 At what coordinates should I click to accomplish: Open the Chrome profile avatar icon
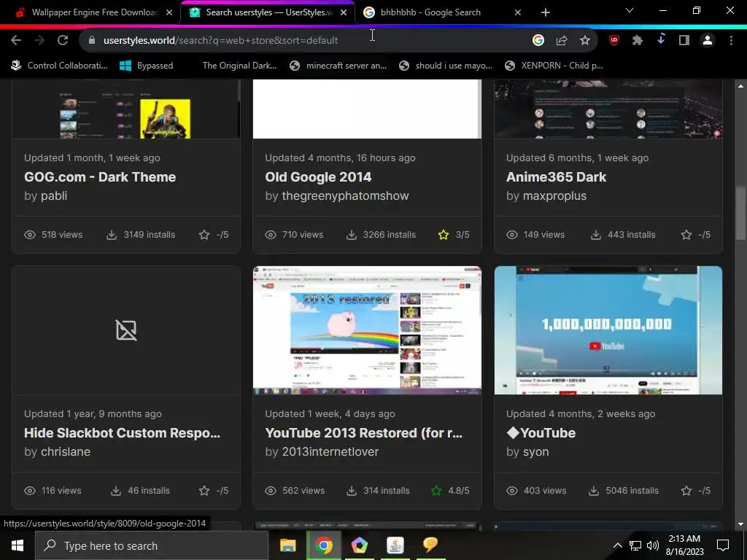[x=708, y=41]
